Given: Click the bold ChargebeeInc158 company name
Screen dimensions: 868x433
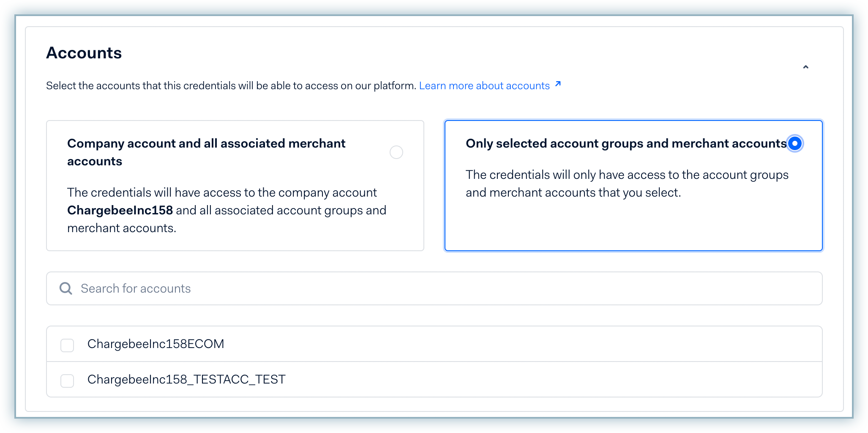Looking at the screenshot, I should tap(120, 210).
